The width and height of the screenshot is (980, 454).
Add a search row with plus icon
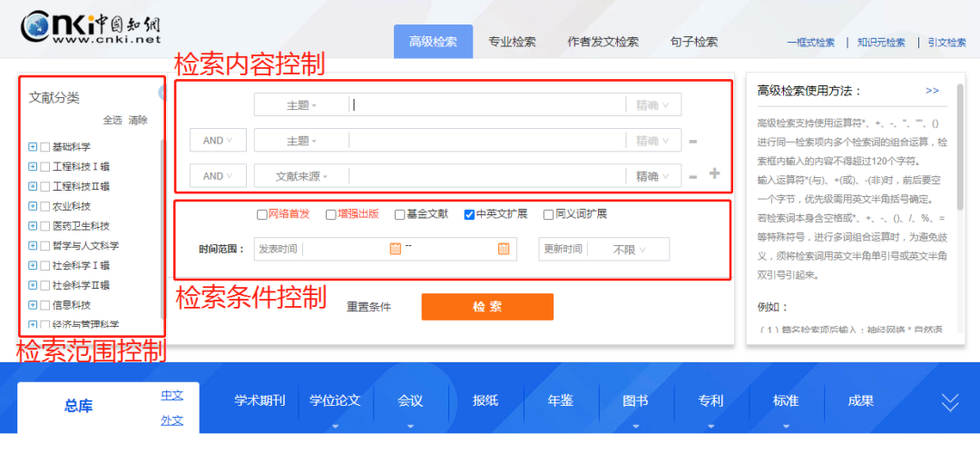pyautogui.click(x=714, y=173)
